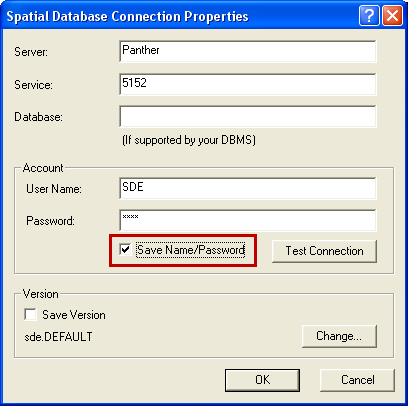Click the sde.DEFAULT version text
Image resolution: width=408 pixels, height=406 pixels.
58,337
